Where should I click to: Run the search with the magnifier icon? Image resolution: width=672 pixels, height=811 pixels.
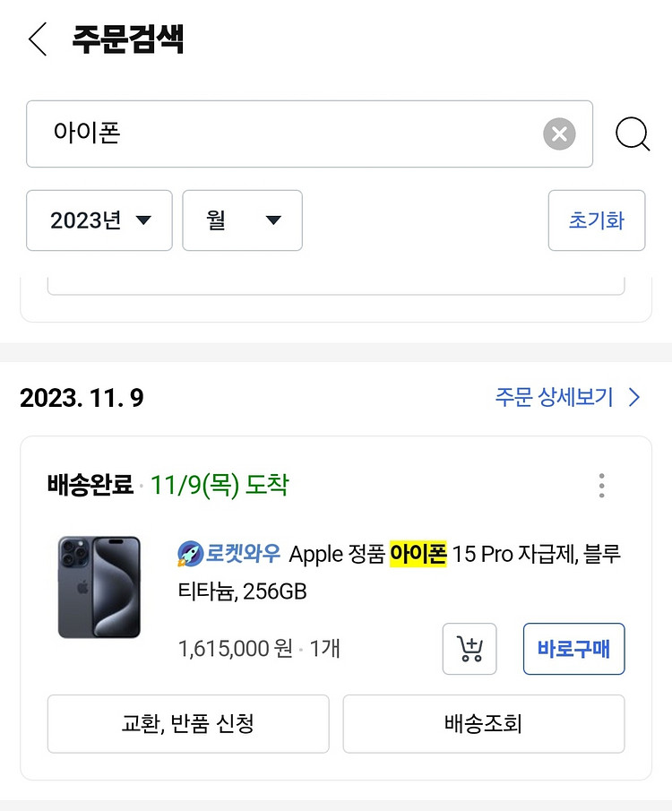633,134
